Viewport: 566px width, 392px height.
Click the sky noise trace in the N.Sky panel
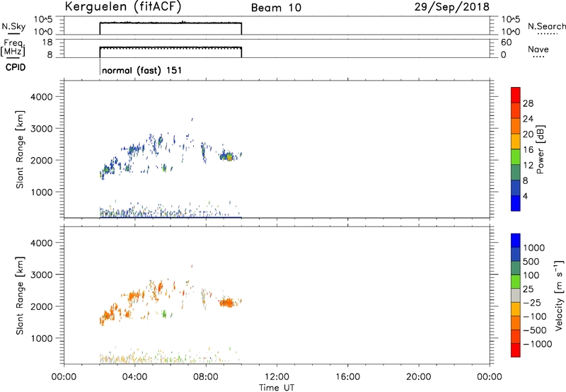171,23
